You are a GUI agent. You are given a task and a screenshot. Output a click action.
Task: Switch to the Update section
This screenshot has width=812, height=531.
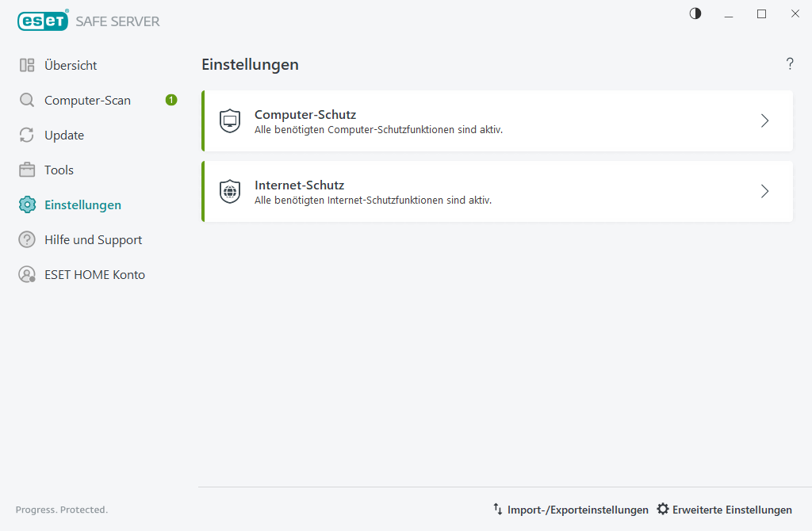64,135
